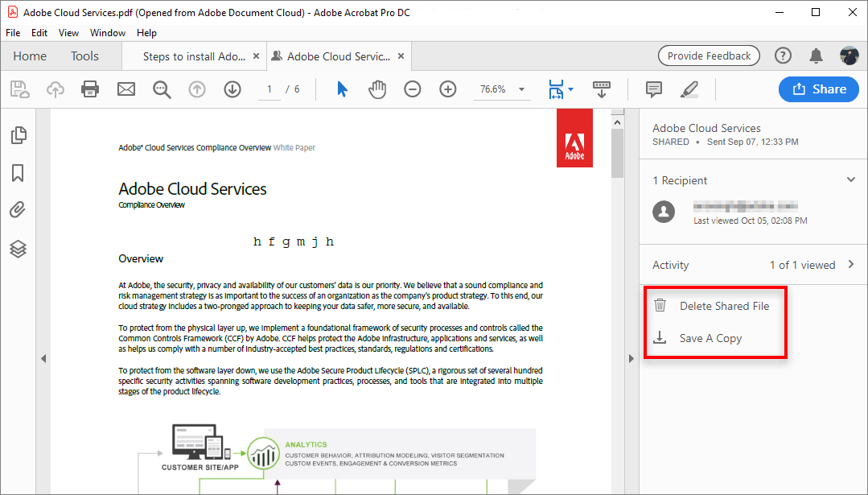Email the PDF via the envelope icon
This screenshot has height=495, width=868.
click(x=125, y=89)
